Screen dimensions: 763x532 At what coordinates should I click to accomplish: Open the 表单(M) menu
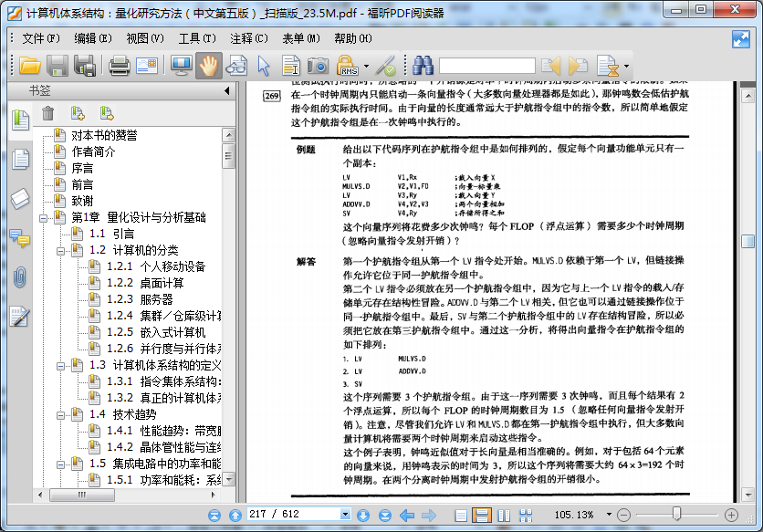[301, 38]
